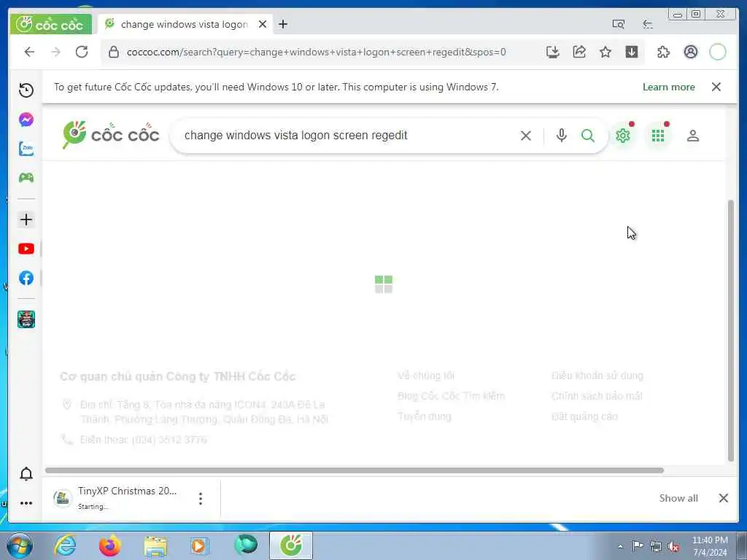
Task: Click the vertical page scrollbar
Action: pyautogui.click(x=731, y=331)
